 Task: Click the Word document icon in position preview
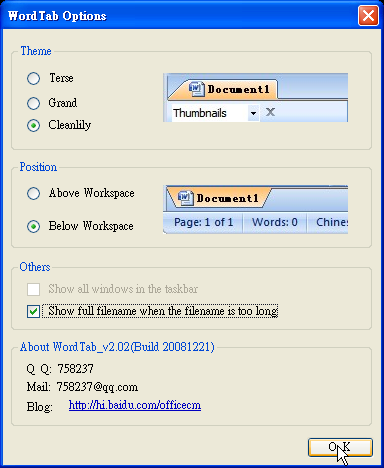185,198
